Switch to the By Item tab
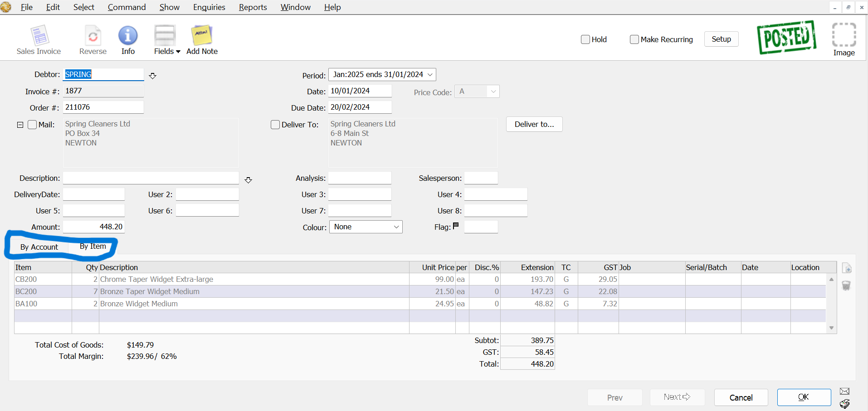The height and width of the screenshot is (411, 868). [93, 247]
